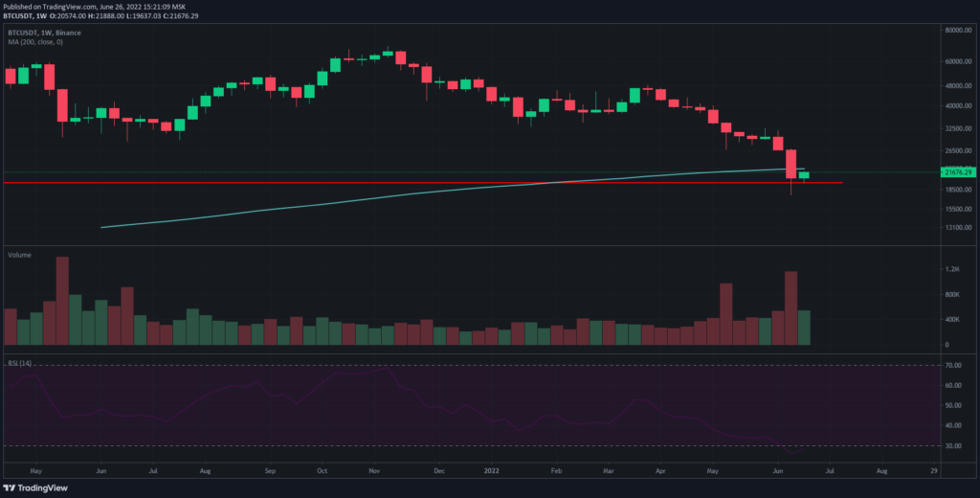Image resolution: width=980 pixels, height=498 pixels.
Task: Click the "C:21676.29" close value in header
Action: point(179,15)
